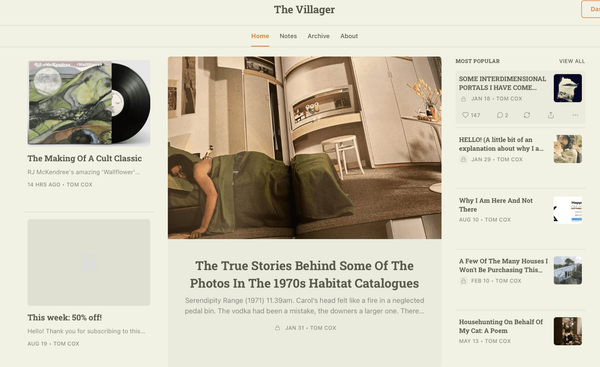Open more options ellipsis on popular post
Image resolution: width=600 pixels, height=367 pixels.
575,115
